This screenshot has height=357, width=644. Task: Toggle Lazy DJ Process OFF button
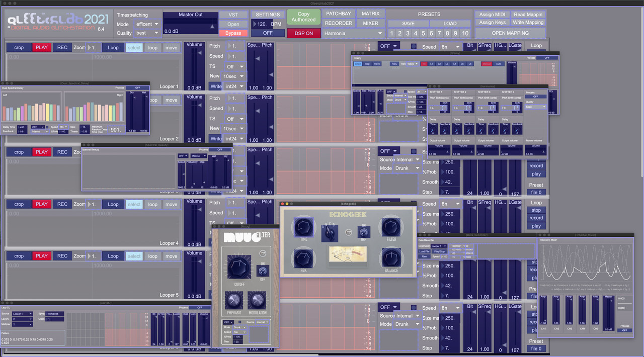[x=200, y=307]
